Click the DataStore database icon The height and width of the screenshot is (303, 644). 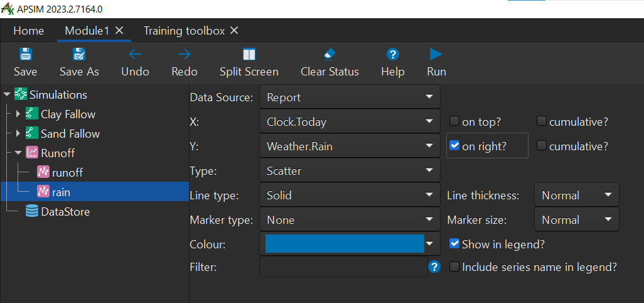[x=31, y=211]
